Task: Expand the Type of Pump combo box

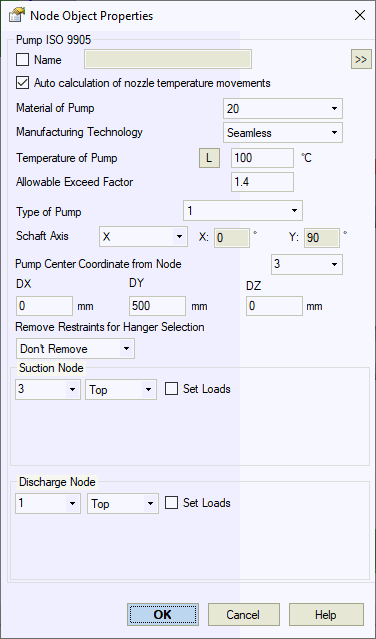Action: pos(243,211)
